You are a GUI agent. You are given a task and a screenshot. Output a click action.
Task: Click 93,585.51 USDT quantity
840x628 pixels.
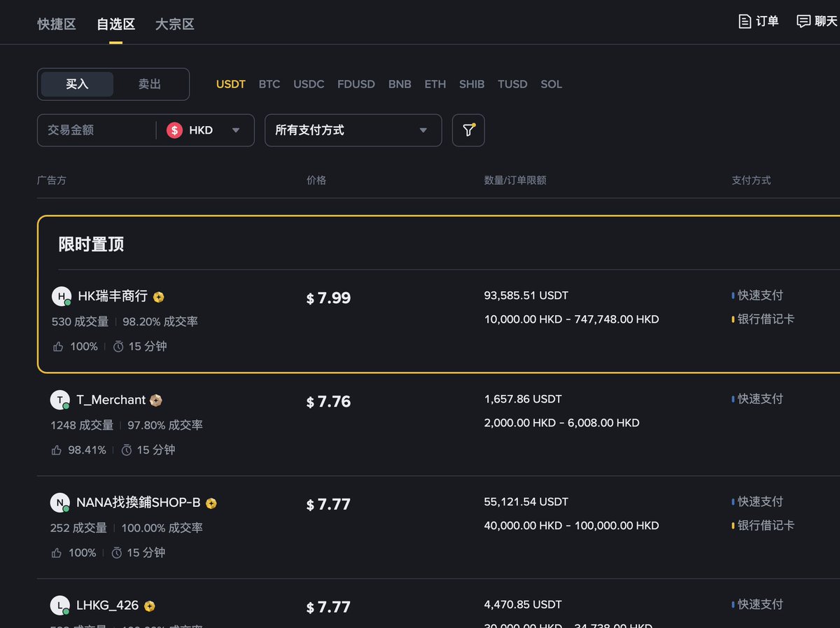[x=526, y=295]
